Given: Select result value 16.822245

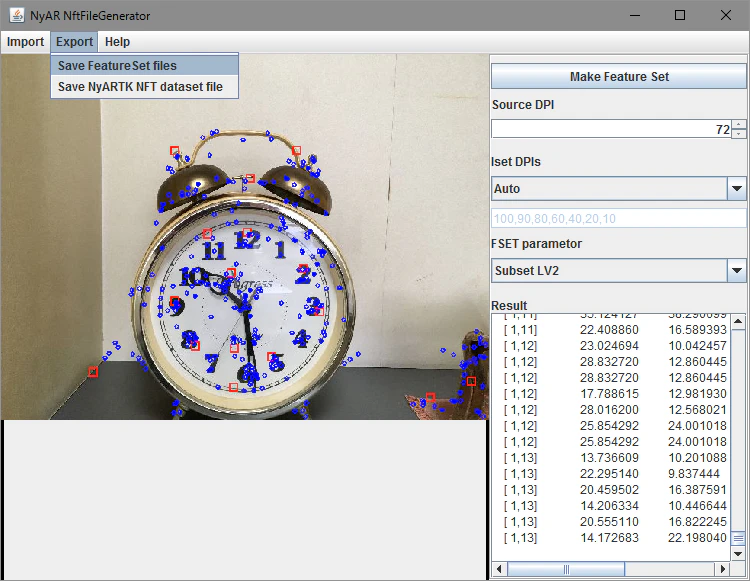Looking at the screenshot, I should pos(697,522).
